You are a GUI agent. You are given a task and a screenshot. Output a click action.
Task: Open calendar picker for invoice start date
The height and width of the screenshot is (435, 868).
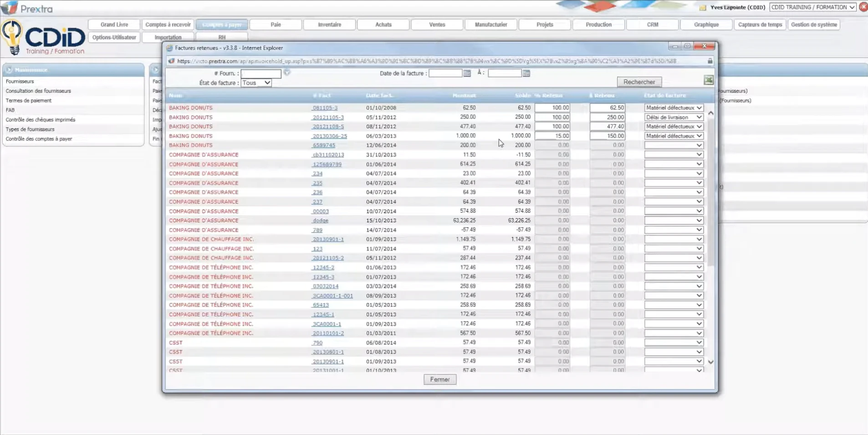pos(467,73)
